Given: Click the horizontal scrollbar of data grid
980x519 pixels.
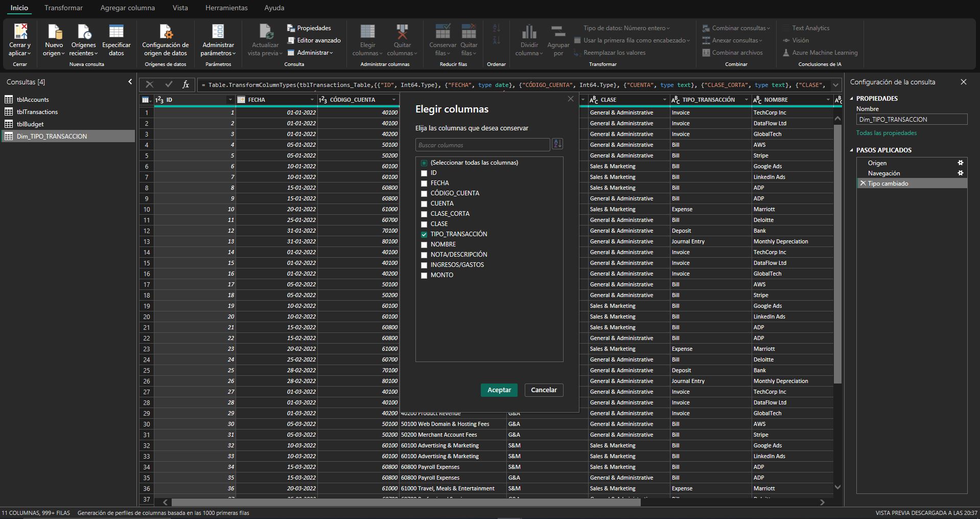Looking at the screenshot, I should click(x=406, y=502).
